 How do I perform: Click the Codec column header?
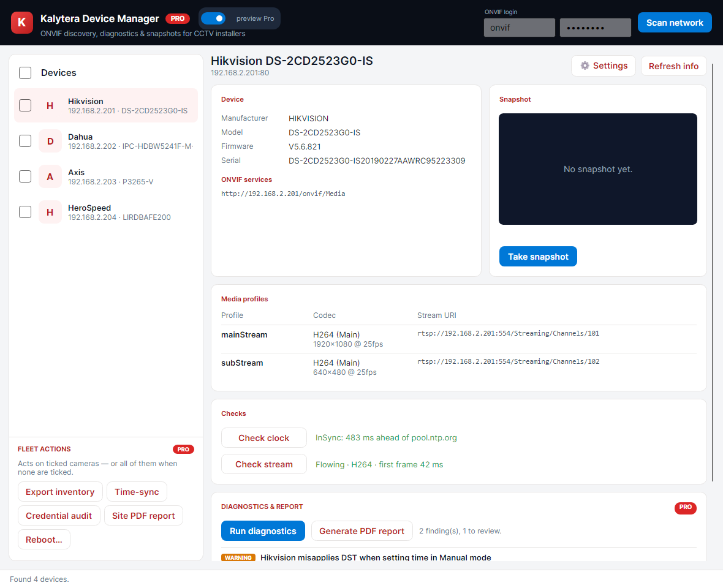pyautogui.click(x=324, y=315)
